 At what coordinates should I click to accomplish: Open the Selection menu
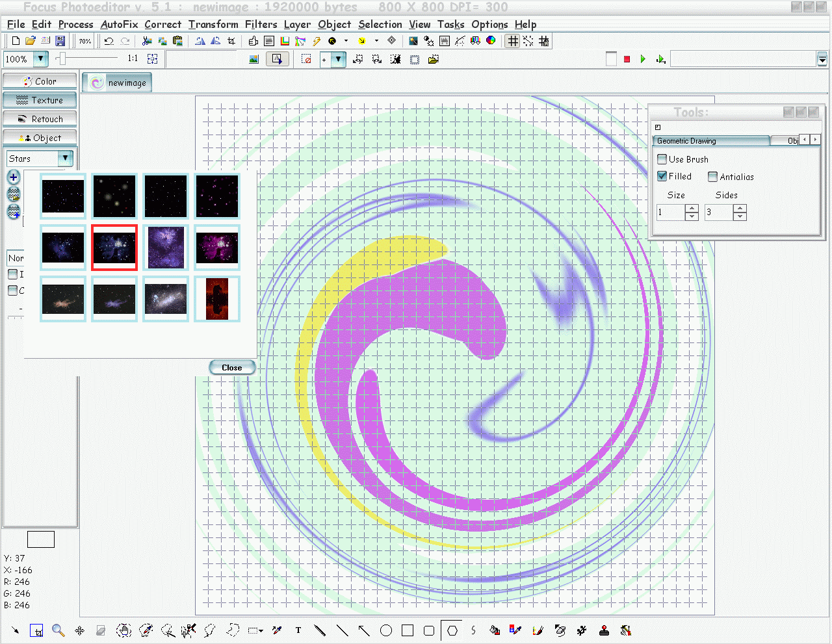[x=380, y=24]
